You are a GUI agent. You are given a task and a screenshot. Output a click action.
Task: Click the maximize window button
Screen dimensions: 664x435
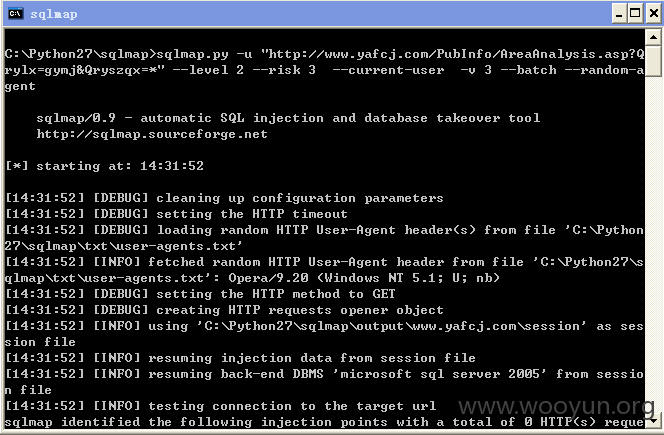pyautogui.click(x=636, y=14)
